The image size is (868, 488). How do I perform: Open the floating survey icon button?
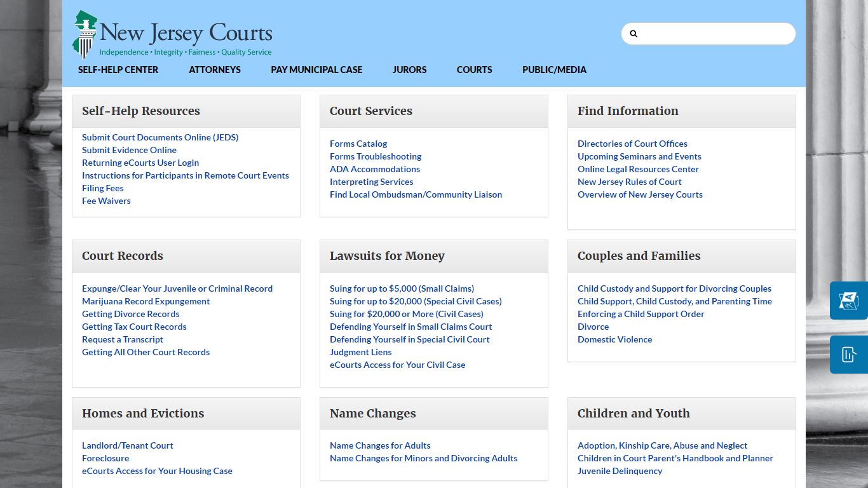tap(849, 301)
